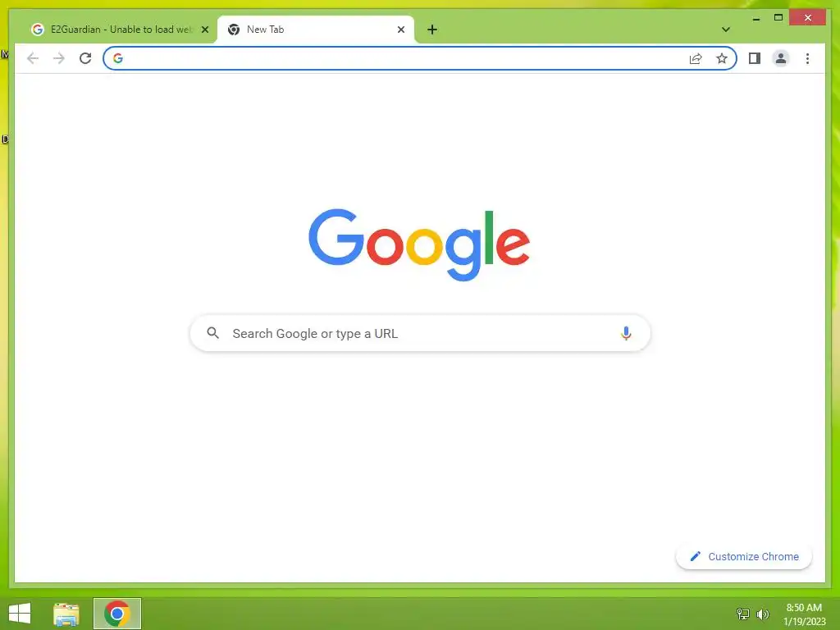The width and height of the screenshot is (840, 630).
Task: Open the taskbar clock showing 8:50 AM
Action: (x=804, y=614)
